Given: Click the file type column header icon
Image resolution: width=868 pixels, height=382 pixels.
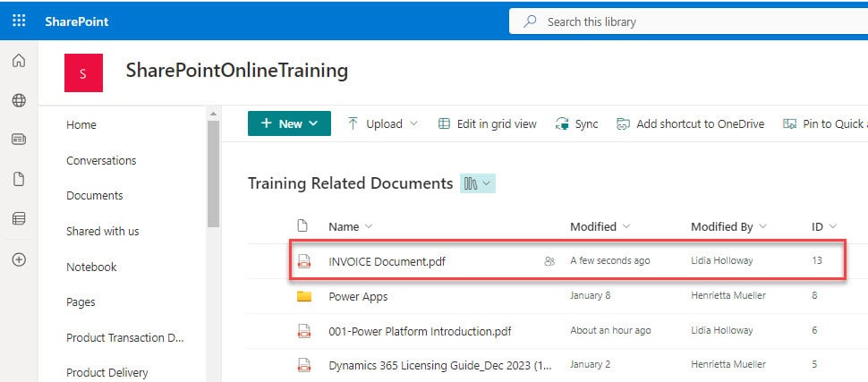Looking at the screenshot, I should click(x=302, y=225).
